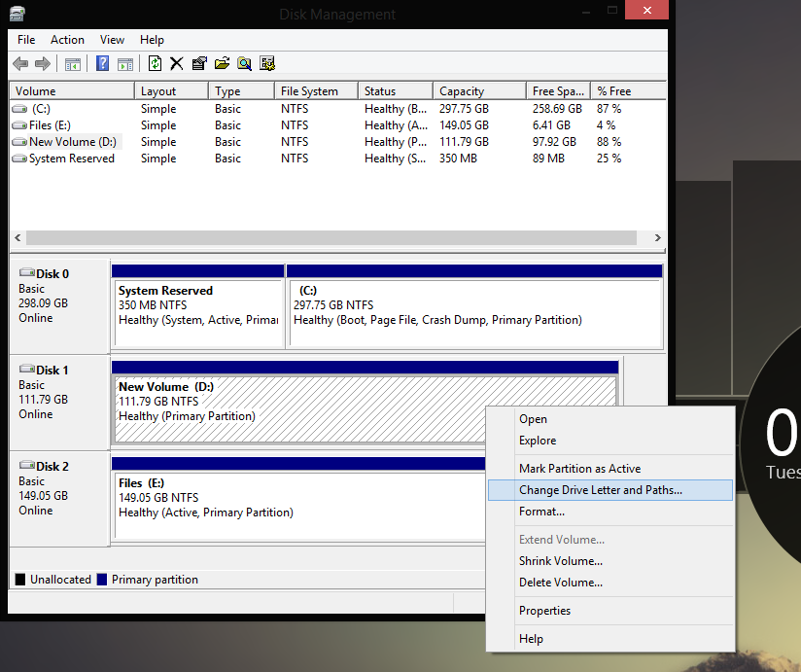Click the Forward arrow in the toolbar

pos(43,64)
